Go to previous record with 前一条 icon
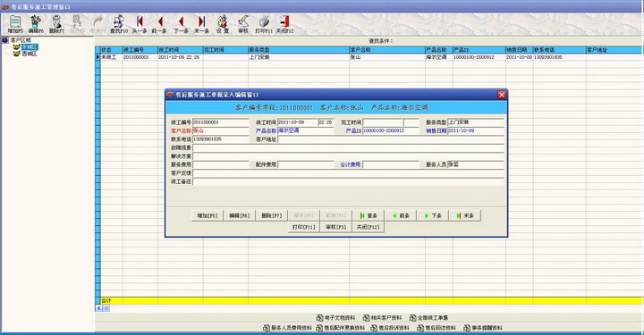Viewport: 644px width, 335px height. pyautogui.click(x=159, y=24)
